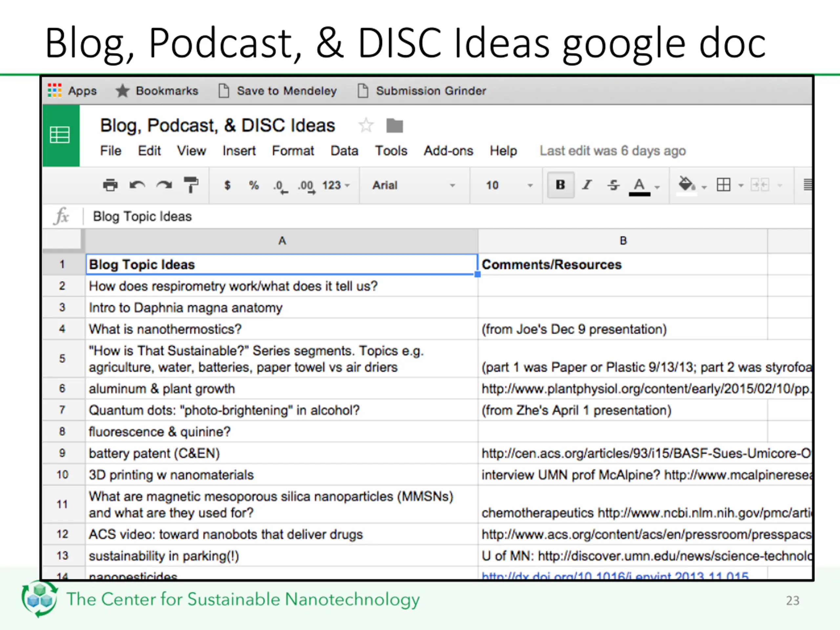The image size is (840, 630).
Task: Open the Insert menu
Action: (239, 151)
